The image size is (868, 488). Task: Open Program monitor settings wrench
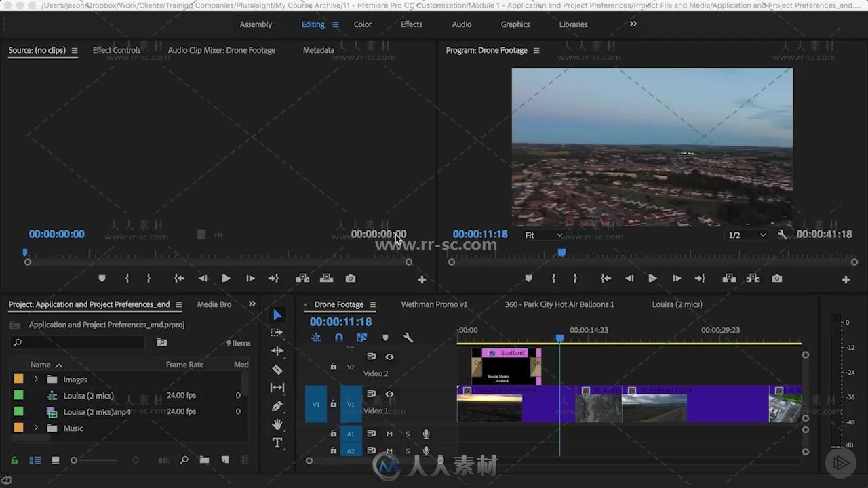(x=782, y=235)
